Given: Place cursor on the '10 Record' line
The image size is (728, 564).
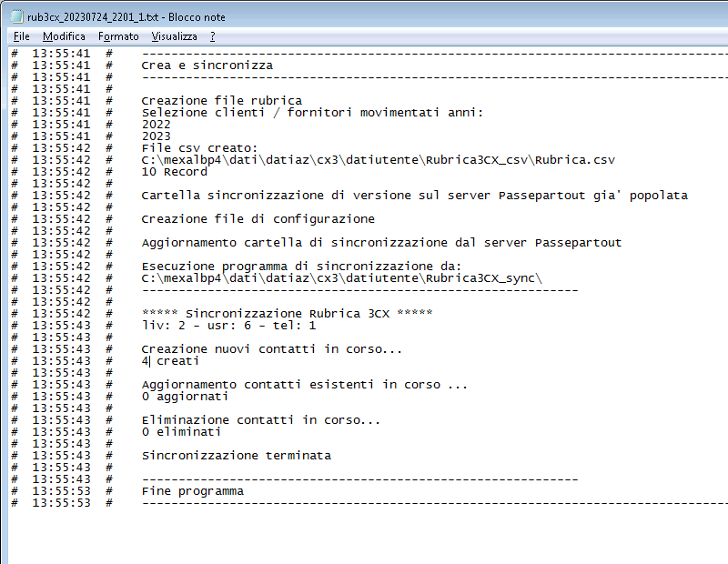Looking at the screenshot, I should 174,172.
